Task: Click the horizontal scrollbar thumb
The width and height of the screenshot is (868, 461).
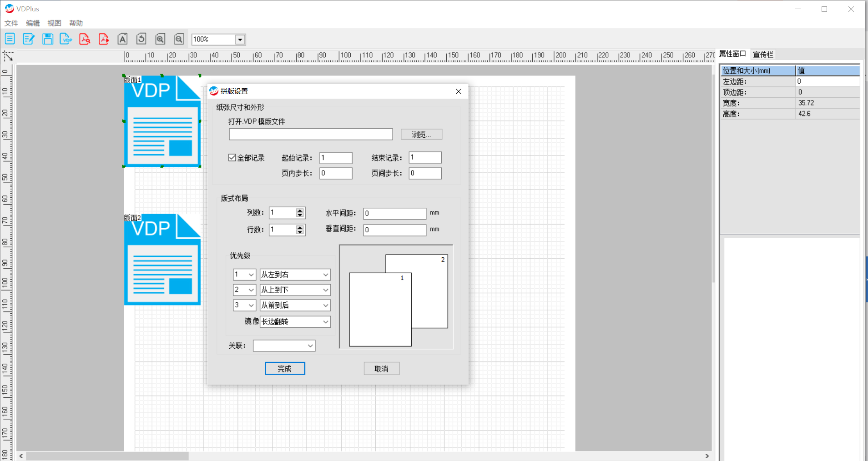Action: pyautogui.click(x=107, y=456)
